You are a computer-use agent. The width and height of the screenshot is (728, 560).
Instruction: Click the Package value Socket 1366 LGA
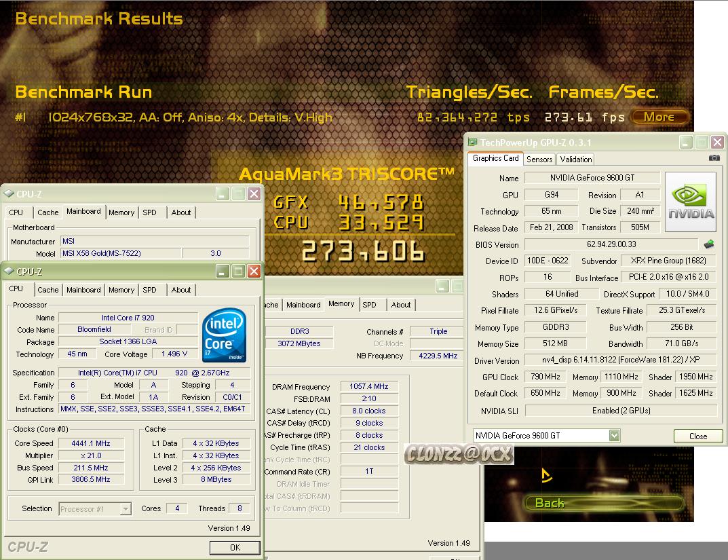coord(128,341)
